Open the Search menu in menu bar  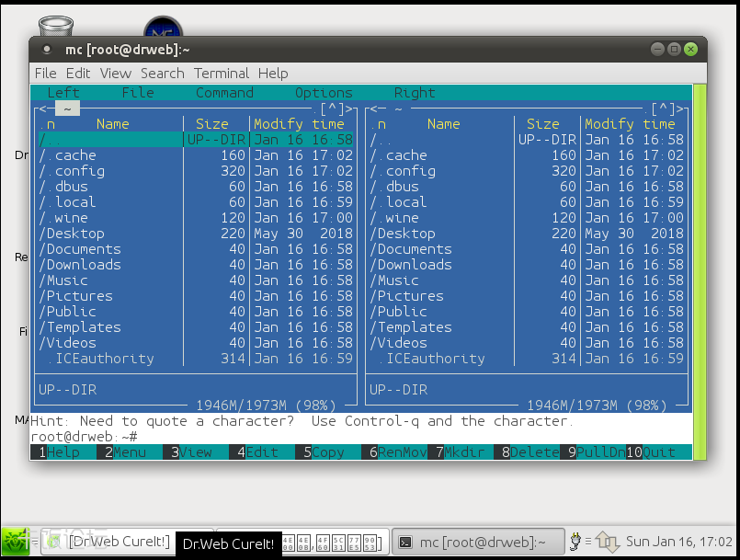click(x=163, y=74)
